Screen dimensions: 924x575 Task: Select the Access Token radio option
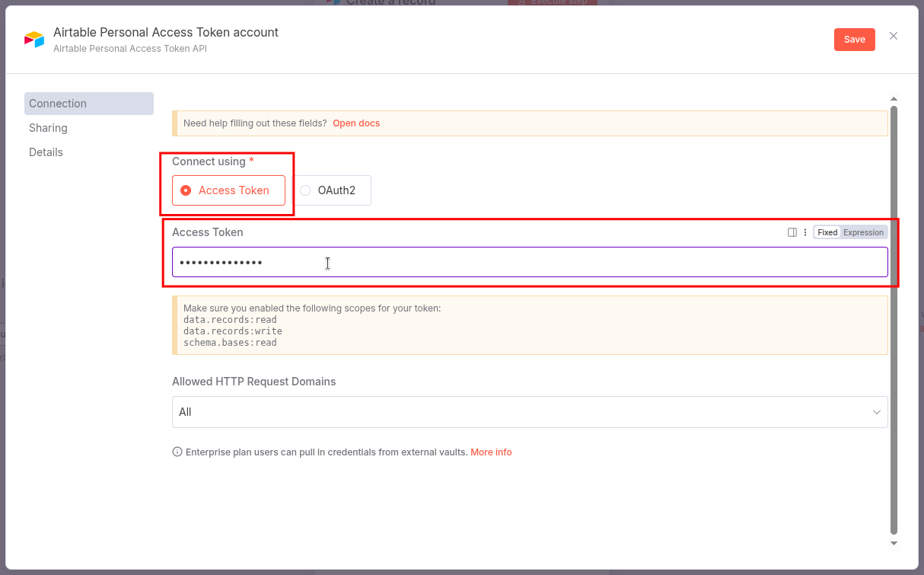[x=228, y=190]
